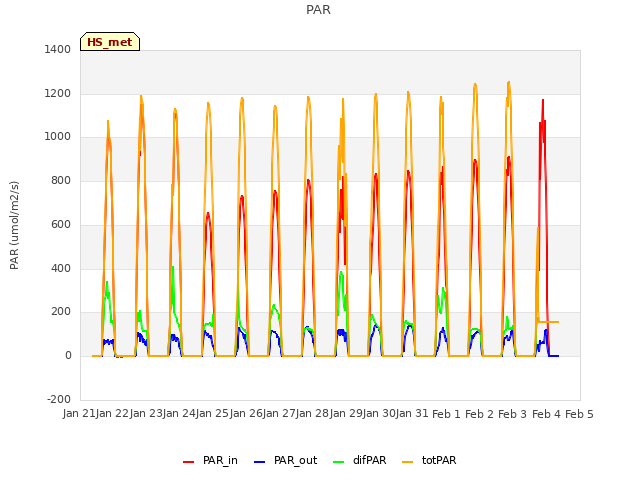Click the Jan 21 x-axis label
Screen dimensions: 640x480
[x=79, y=413]
